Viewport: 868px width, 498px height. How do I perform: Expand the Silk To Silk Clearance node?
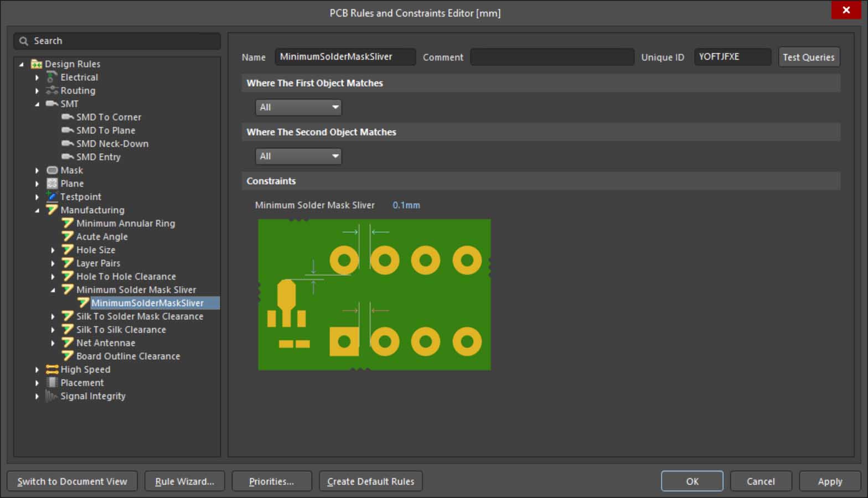[53, 330]
